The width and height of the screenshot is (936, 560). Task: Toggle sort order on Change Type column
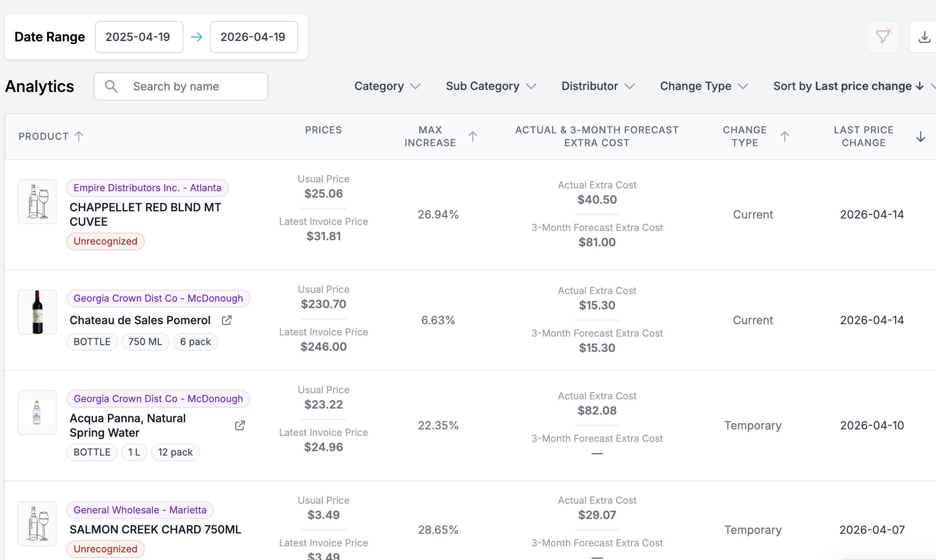[784, 136]
